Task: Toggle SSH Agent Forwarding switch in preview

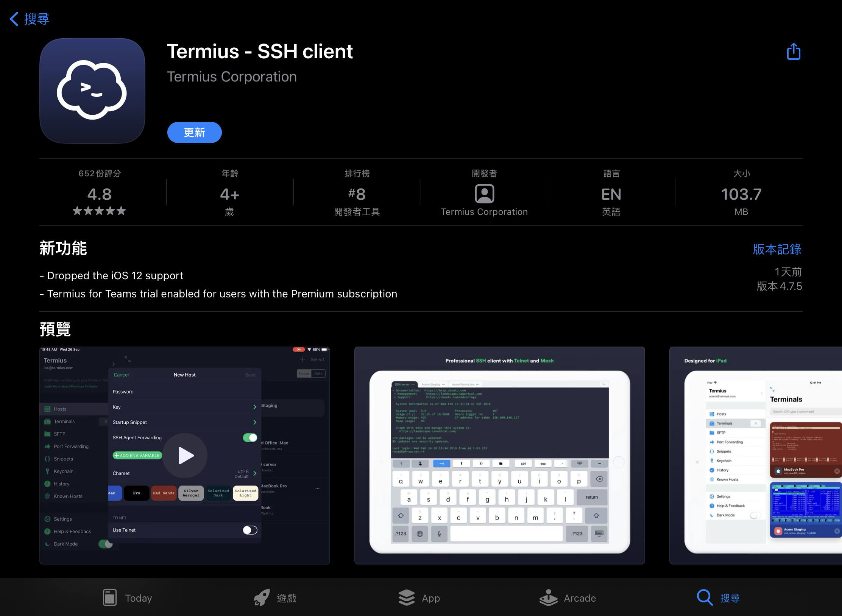Action: click(250, 438)
